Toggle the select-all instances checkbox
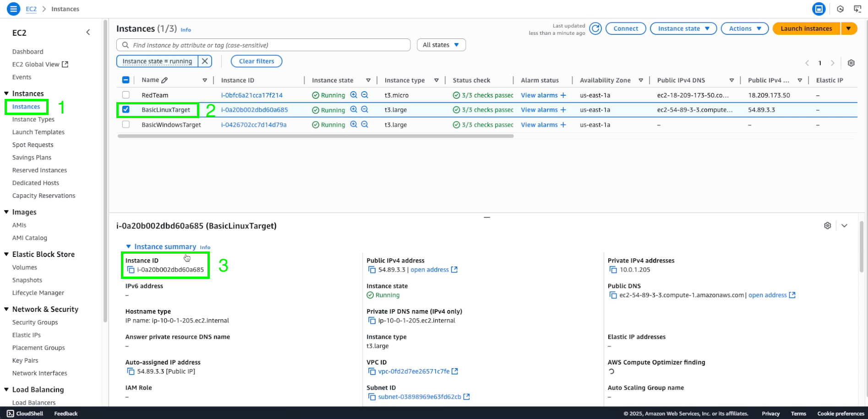The image size is (868, 419). pos(126,80)
